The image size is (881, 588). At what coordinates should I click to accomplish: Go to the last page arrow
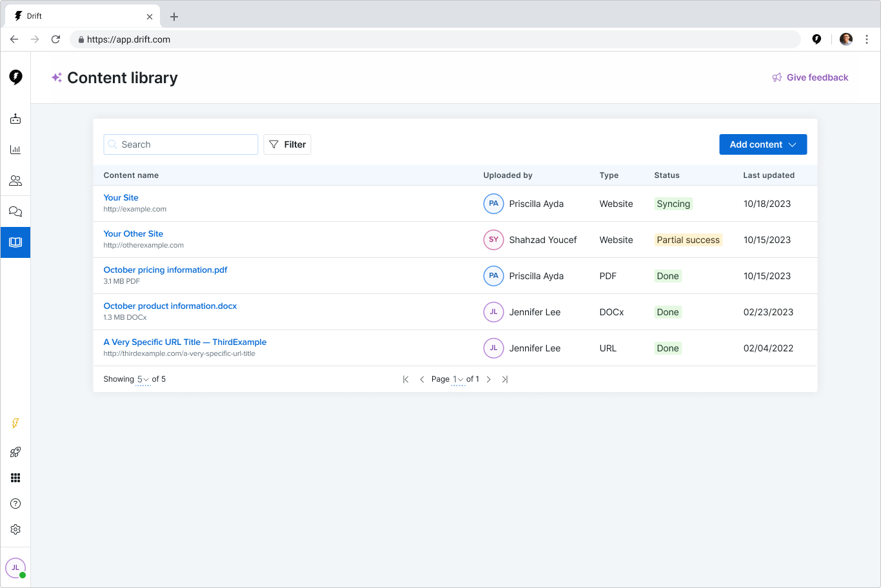505,379
